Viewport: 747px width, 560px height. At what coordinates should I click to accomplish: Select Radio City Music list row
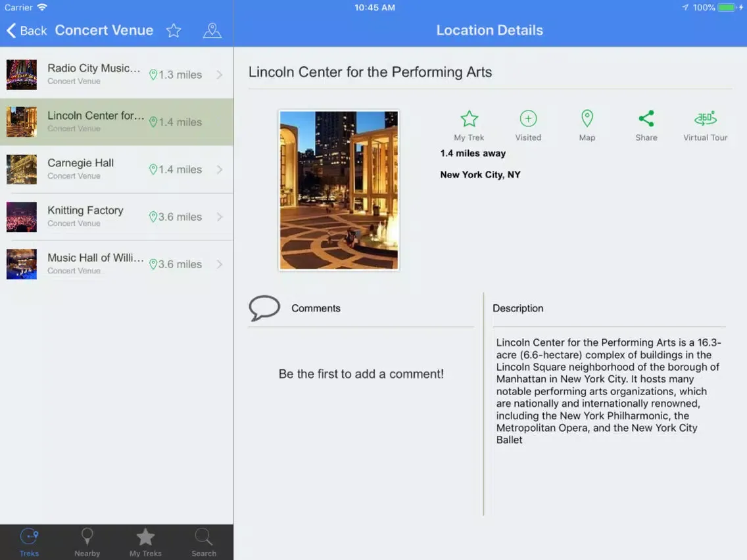click(x=117, y=75)
